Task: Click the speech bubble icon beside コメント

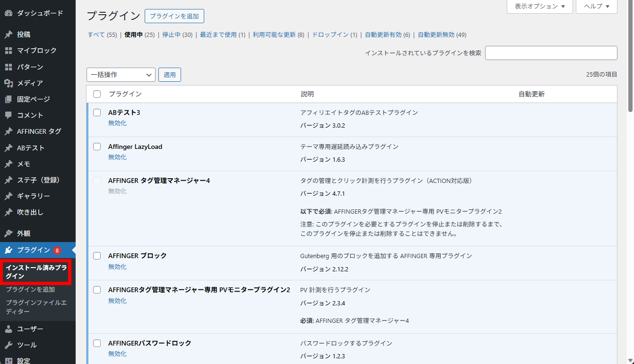Action: tap(9, 115)
